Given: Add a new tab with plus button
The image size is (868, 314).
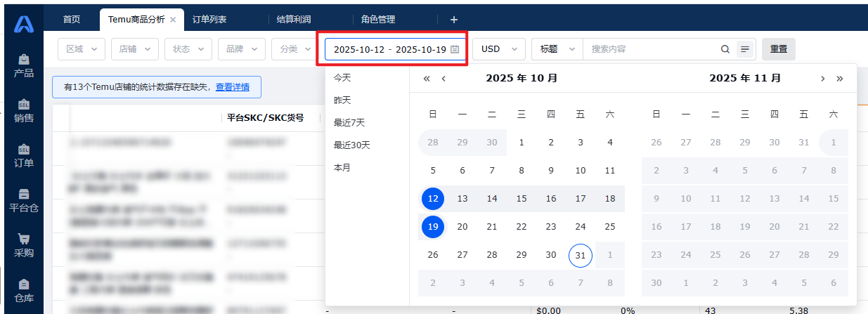Looking at the screenshot, I should pos(453,20).
